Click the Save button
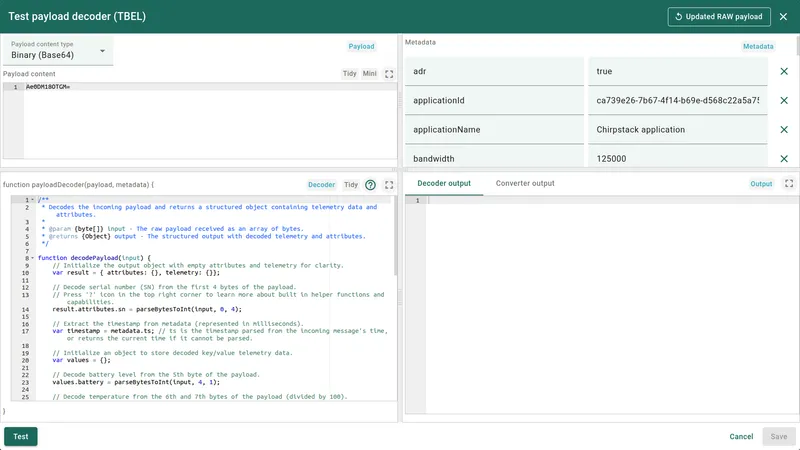800x450 pixels. coord(779,437)
